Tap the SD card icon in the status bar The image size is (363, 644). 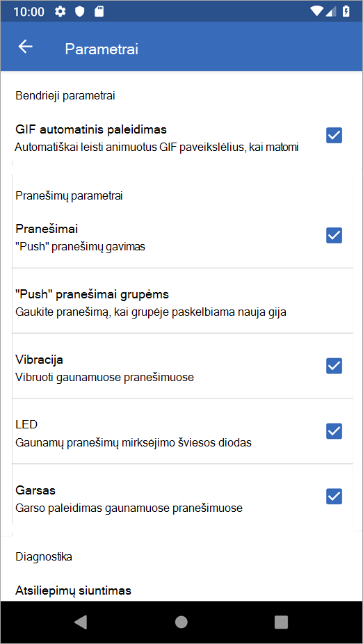click(99, 12)
